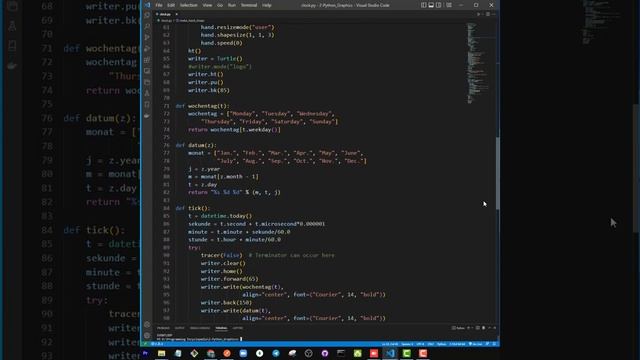The height and width of the screenshot is (360, 640).
Task: Open the Selection menu
Action: [x=189, y=5]
